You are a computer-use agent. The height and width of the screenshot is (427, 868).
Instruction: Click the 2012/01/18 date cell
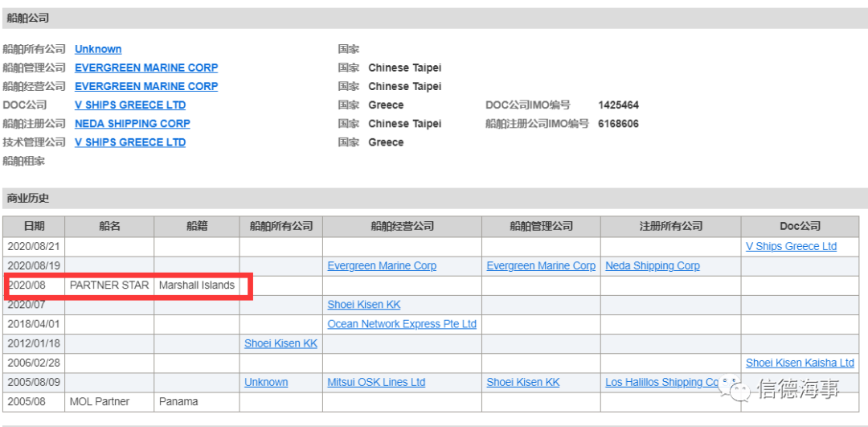coord(34,343)
